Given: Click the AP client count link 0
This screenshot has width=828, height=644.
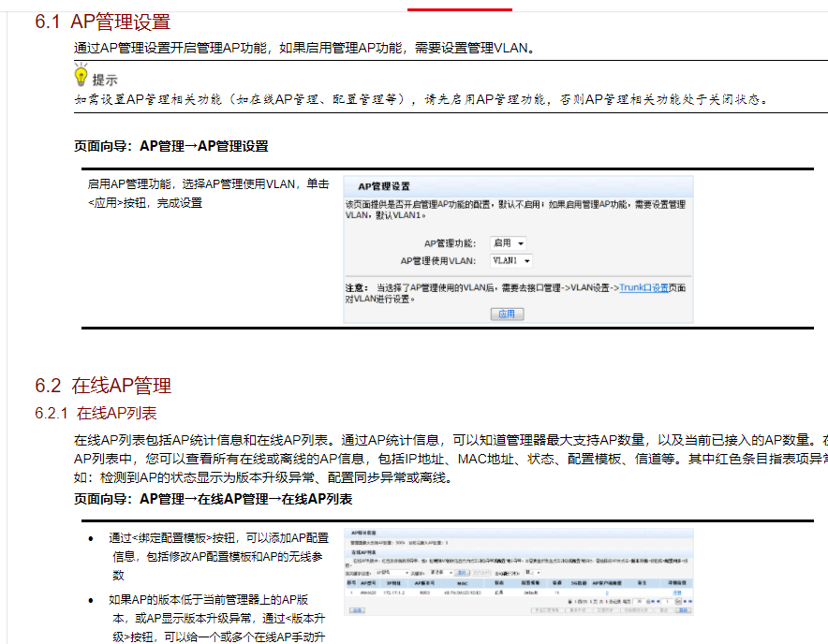Looking at the screenshot, I should coord(607,593).
